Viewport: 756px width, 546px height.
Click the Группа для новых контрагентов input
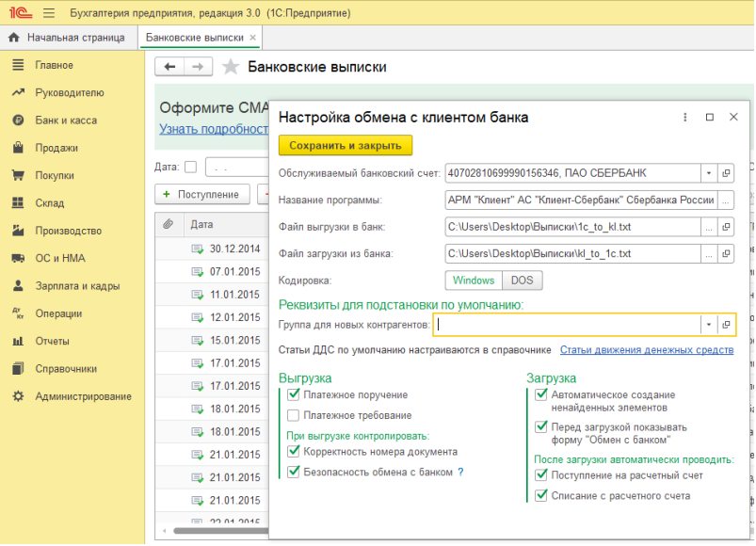568,325
